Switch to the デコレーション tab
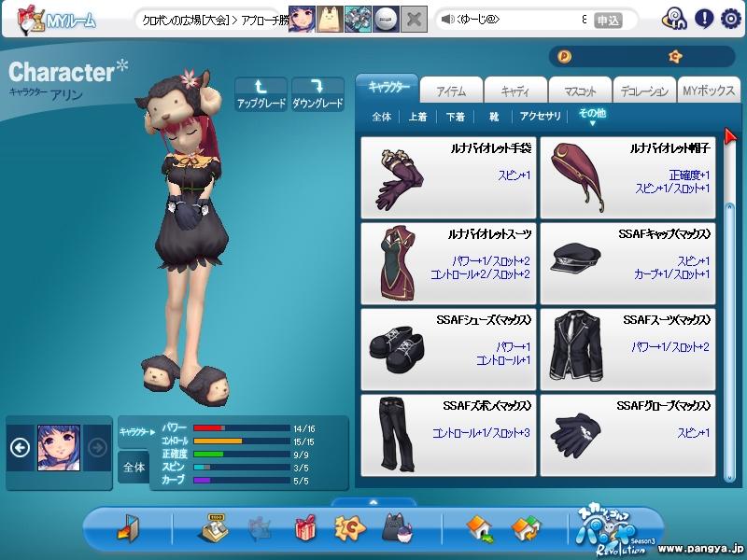 click(644, 90)
